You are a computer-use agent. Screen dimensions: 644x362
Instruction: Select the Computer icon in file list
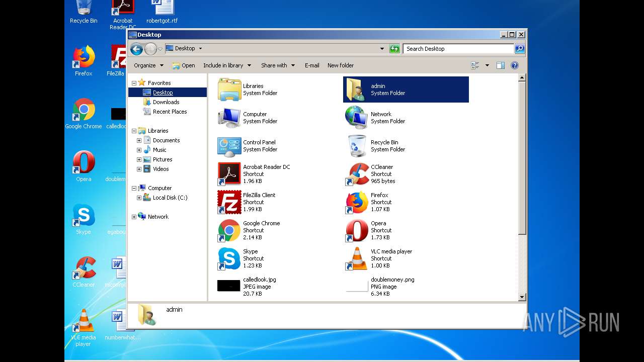click(x=229, y=118)
